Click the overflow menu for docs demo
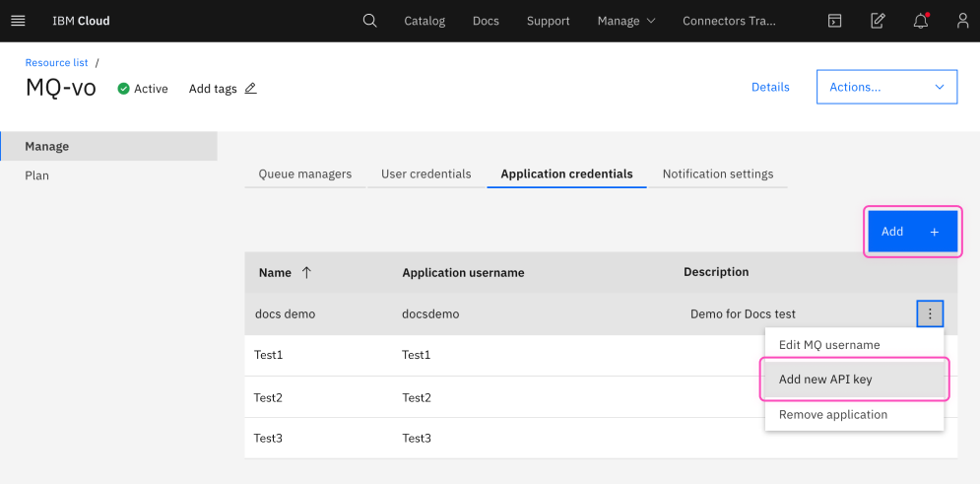Image resolution: width=980 pixels, height=484 pixels. tap(930, 314)
